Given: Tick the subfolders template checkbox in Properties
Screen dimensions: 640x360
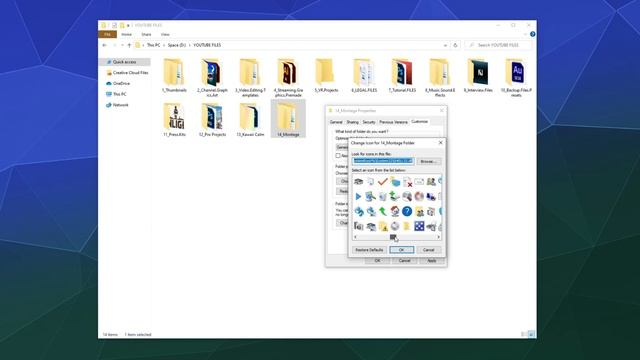Looking at the screenshot, I should click(338, 156).
